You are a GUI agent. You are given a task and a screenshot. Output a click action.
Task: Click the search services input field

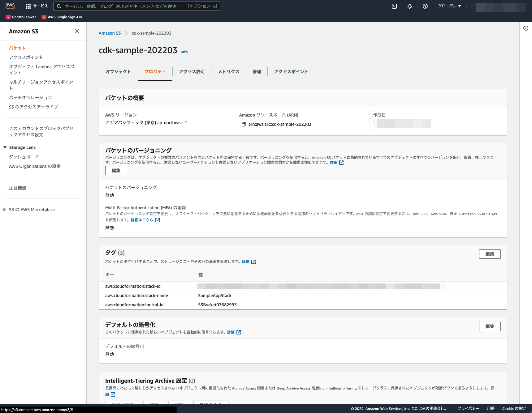[x=137, y=6]
